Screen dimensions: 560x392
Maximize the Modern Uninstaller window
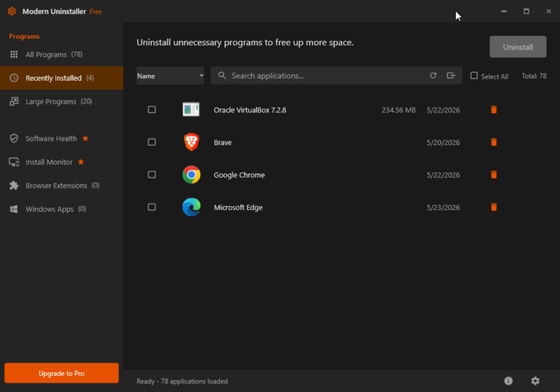pyautogui.click(x=526, y=12)
